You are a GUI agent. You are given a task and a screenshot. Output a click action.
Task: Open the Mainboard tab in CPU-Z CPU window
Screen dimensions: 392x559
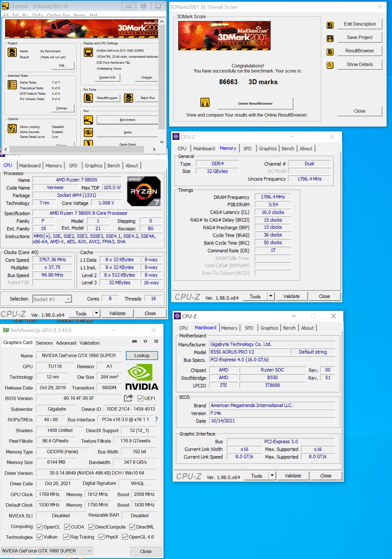[30, 165]
